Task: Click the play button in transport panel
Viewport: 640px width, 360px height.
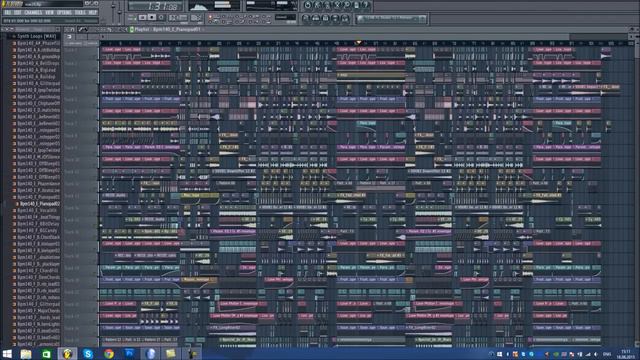Action: point(142,18)
